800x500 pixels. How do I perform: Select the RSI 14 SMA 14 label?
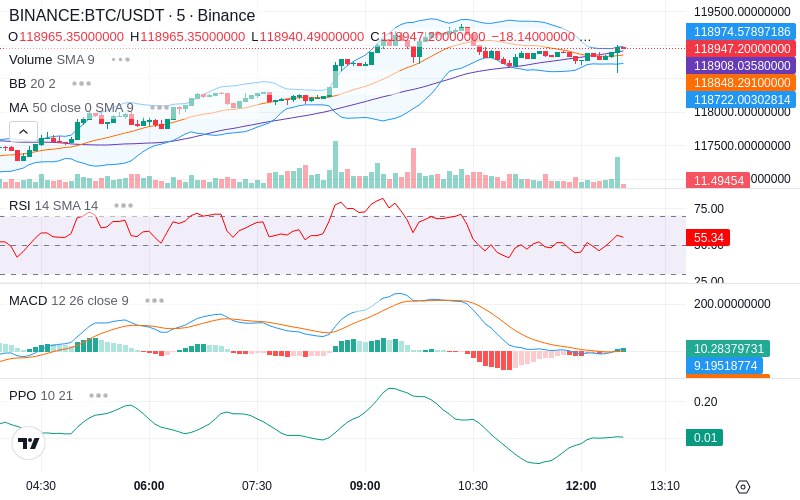point(54,206)
